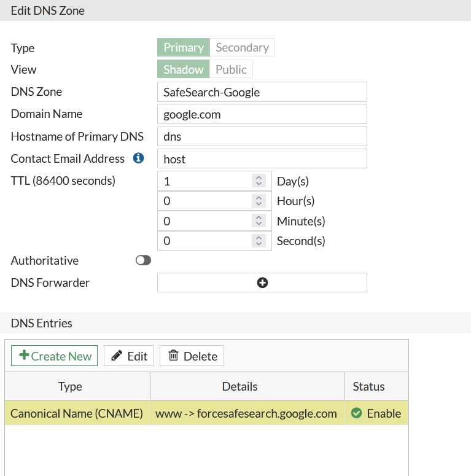The height and width of the screenshot is (476, 471).
Task: Click Create New DNS entry button
Action: tap(54, 356)
